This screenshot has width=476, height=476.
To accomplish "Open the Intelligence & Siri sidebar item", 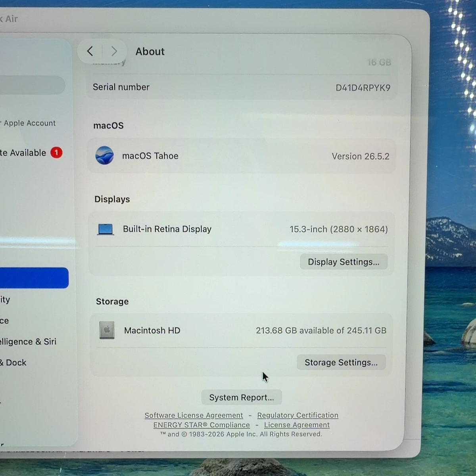I will click(28, 342).
